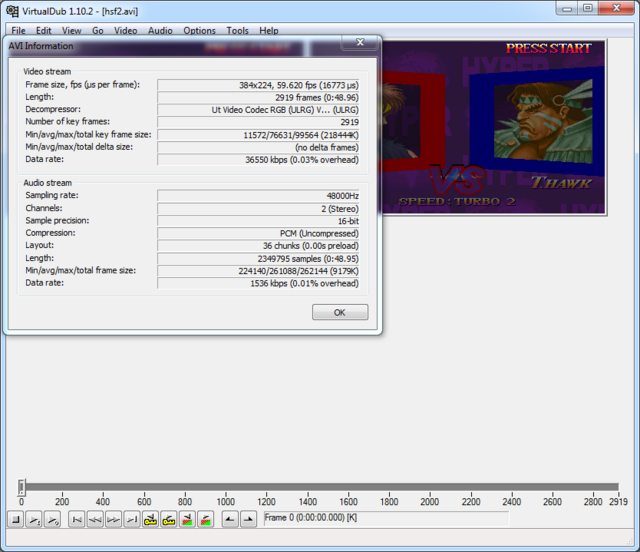Click the timeline at frame 2000
This screenshot has height=552, width=640.
click(430, 487)
